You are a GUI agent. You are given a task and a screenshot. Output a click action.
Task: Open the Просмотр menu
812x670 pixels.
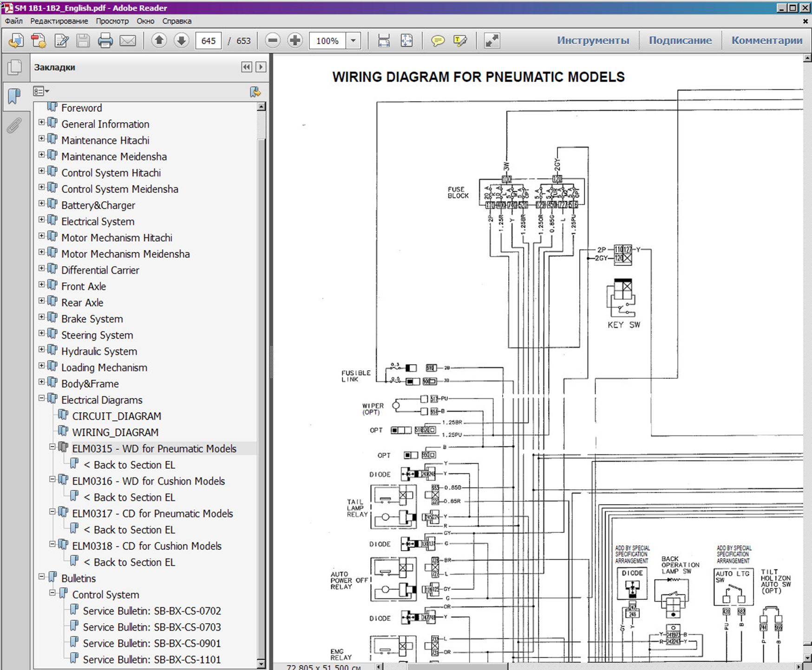pyautogui.click(x=112, y=21)
